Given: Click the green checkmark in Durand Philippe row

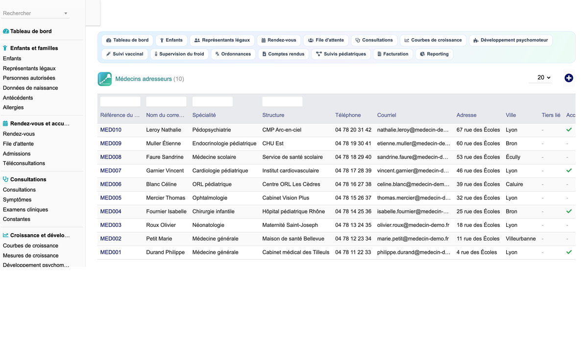Looking at the screenshot, I should [569, 252].
